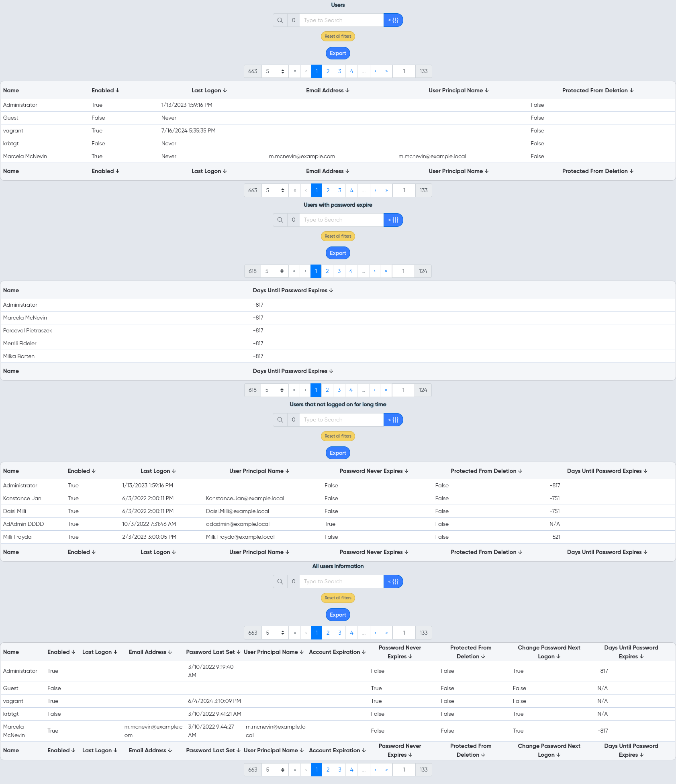Click Daisi.Milli@example.local in the table
This screenshot has width=676, height=784.
point(237,511)
